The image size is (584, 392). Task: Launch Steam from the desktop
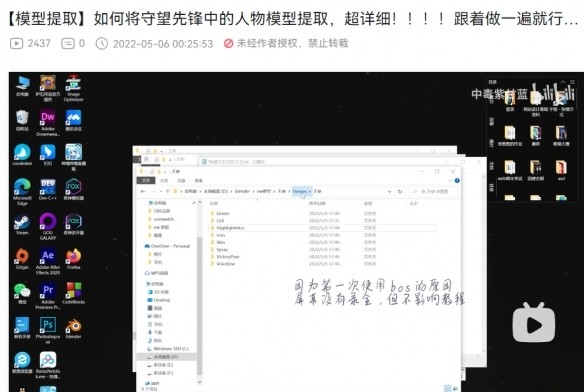click(22, 224)
